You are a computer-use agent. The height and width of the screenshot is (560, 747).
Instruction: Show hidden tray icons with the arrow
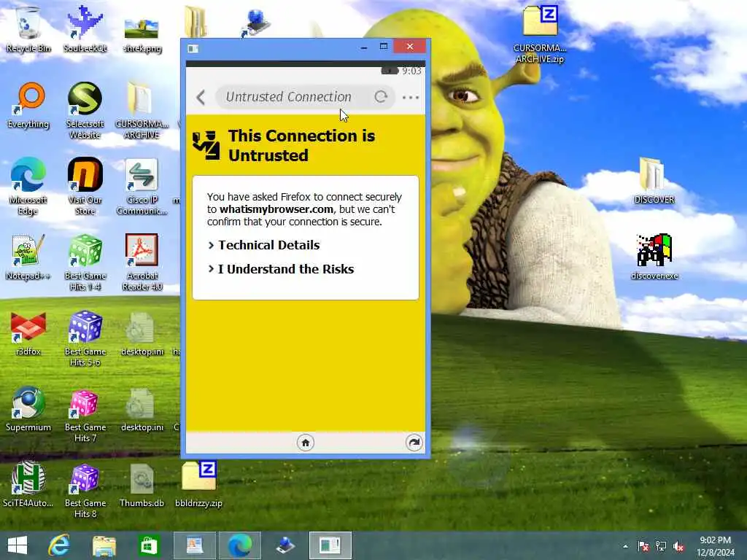point(625,546)
